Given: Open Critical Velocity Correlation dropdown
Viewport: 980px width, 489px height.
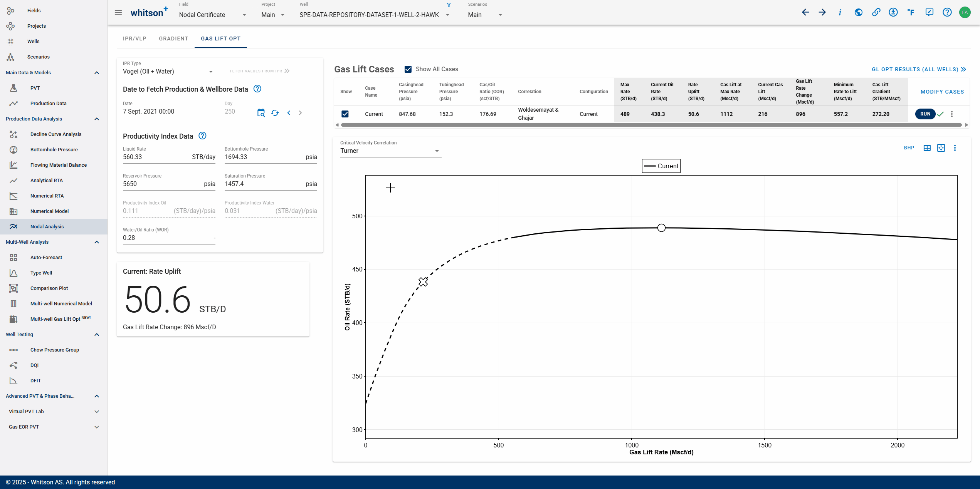Looking at the screenshot, I should (390, 151).
